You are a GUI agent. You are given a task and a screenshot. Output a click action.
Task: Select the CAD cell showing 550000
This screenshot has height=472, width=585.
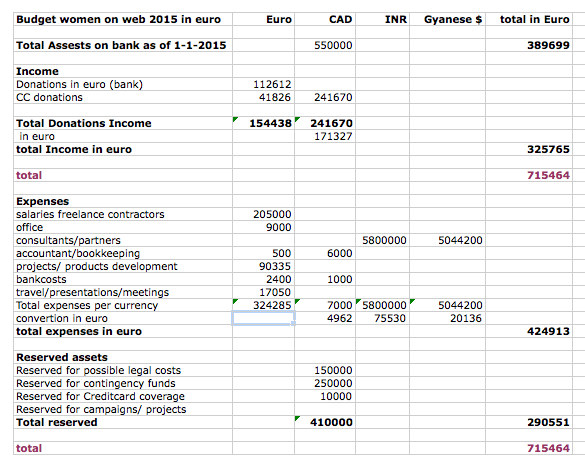(325, 45)
